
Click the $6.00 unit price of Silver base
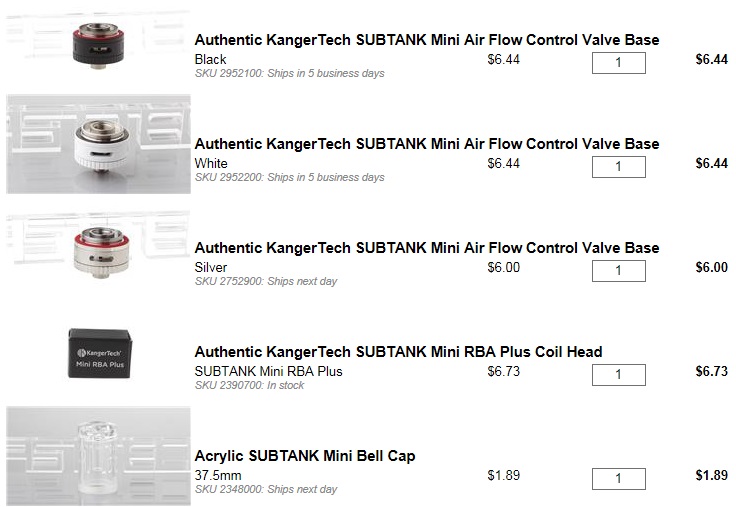(503, 267)
